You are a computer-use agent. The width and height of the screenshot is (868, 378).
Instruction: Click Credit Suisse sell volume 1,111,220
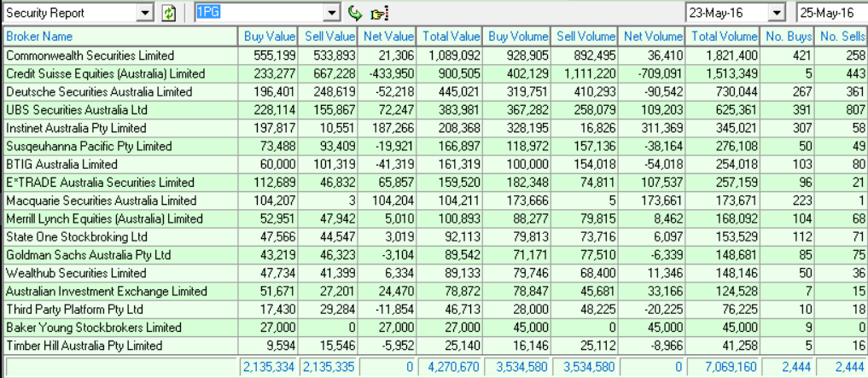click(x=587, y=73)
